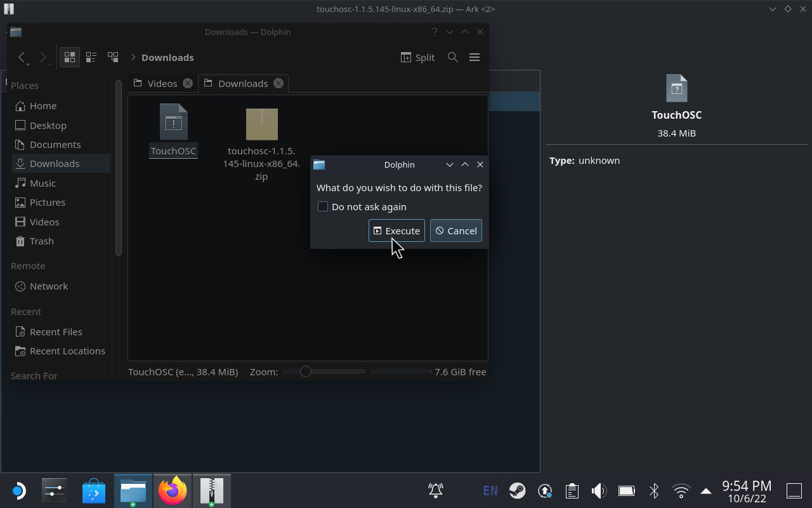Open Videos in Places sidebar
Viewport: 812px width, 508px height.
61,222
